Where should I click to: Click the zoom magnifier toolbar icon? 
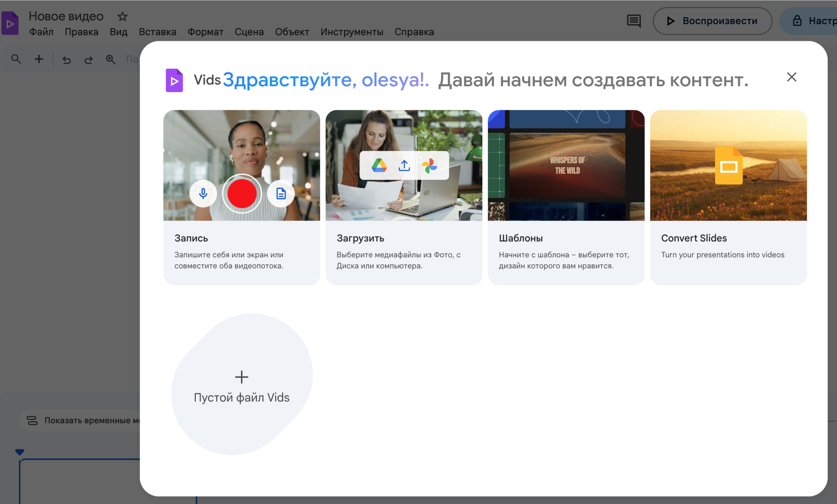(x=110, y=60)
